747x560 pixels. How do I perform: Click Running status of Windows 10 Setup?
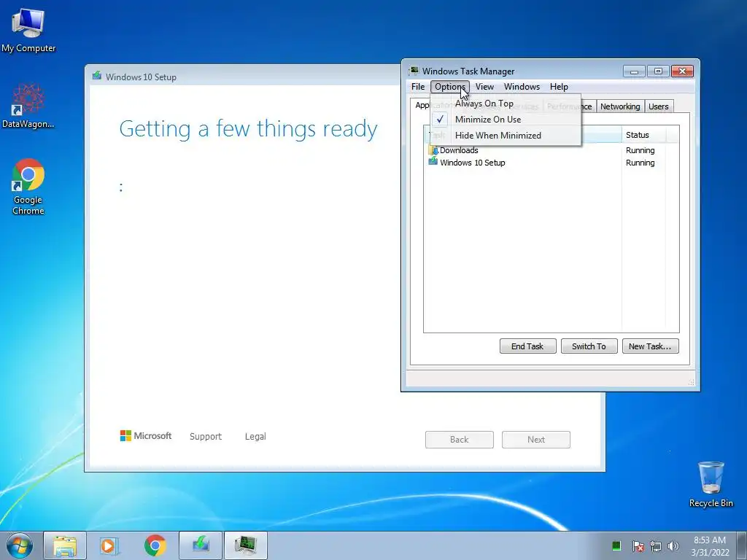pos(640,163)
